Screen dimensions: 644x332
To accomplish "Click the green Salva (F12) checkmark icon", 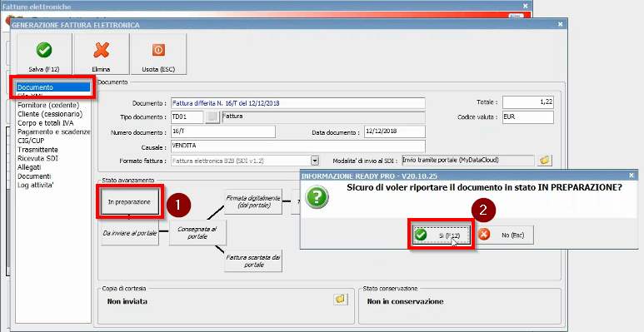I will pos(44,51).
